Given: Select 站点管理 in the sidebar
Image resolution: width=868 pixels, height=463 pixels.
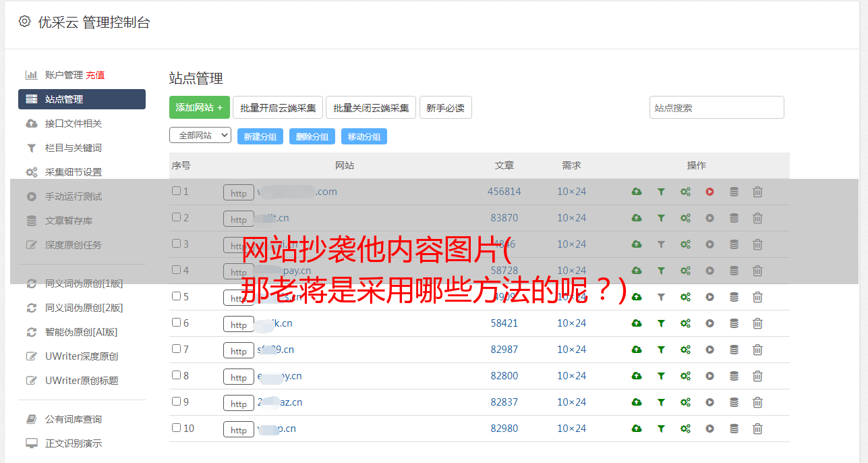Looking at the screenshot, I should (82, 99).
